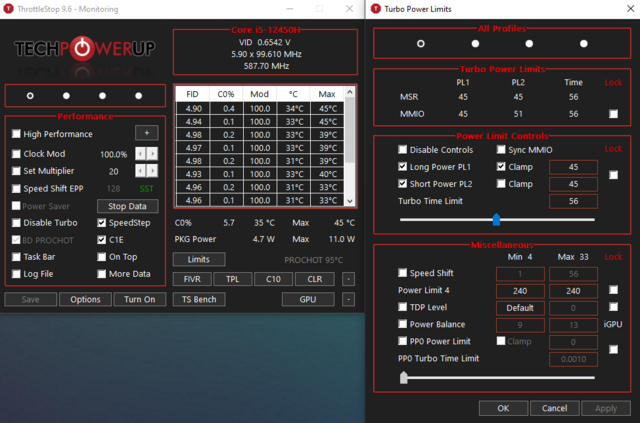The image size is (640, 423).
Task: Click the Stop Data button
Action: pos(127,206)
